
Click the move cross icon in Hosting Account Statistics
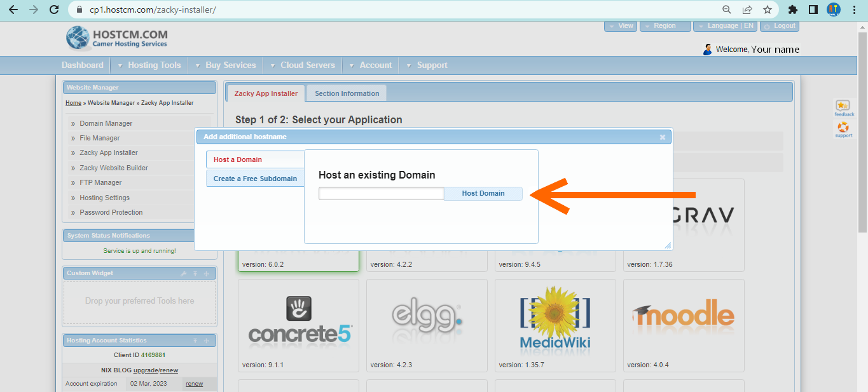pos(206,341)
